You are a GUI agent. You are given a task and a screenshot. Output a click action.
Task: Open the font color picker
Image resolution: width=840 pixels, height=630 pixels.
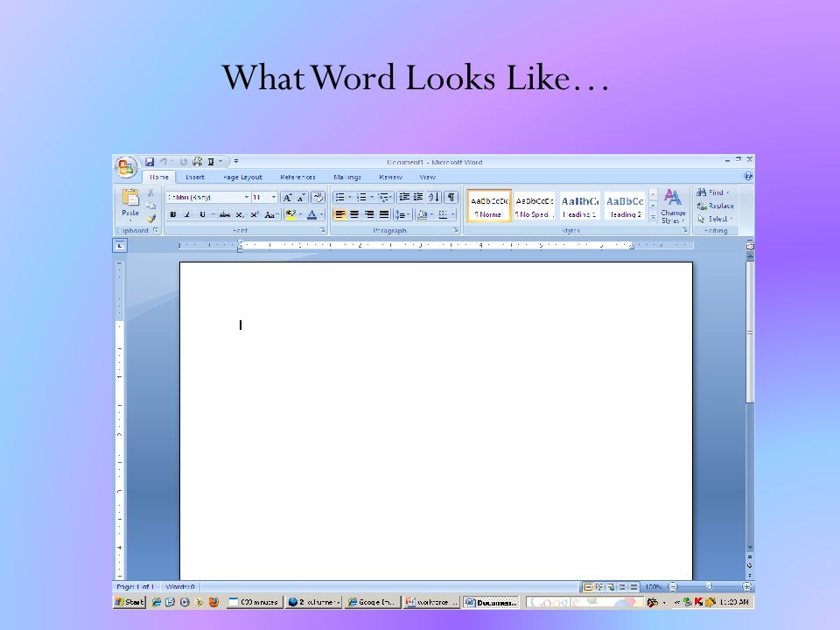[311, 214]
